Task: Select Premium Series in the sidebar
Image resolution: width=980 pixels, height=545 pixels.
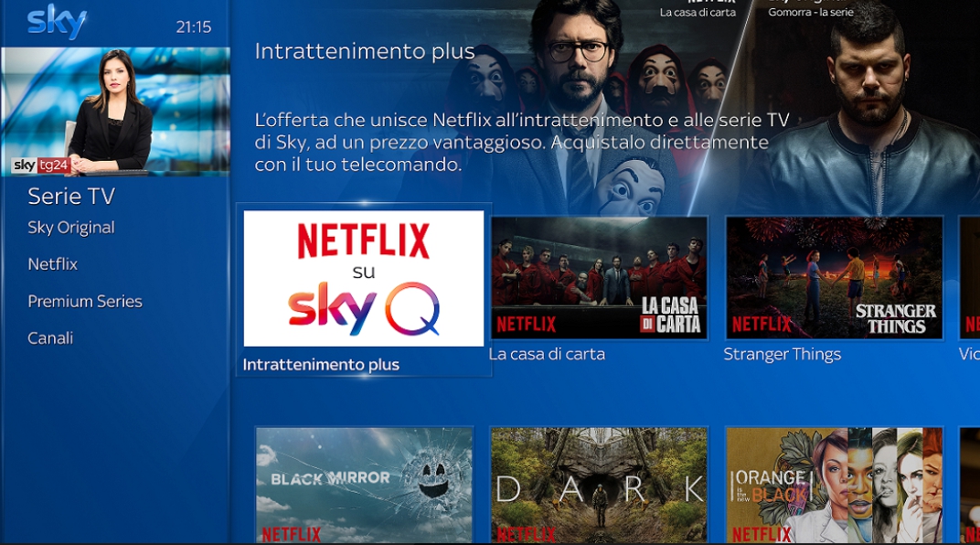Action: click(x=85, y=301)
